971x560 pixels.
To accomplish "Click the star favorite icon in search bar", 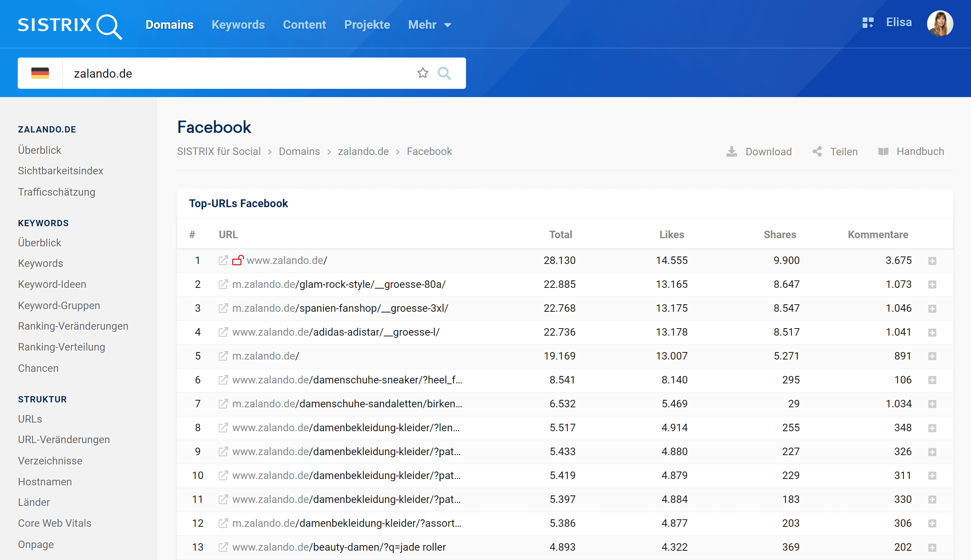I will (x=422, y=73).
